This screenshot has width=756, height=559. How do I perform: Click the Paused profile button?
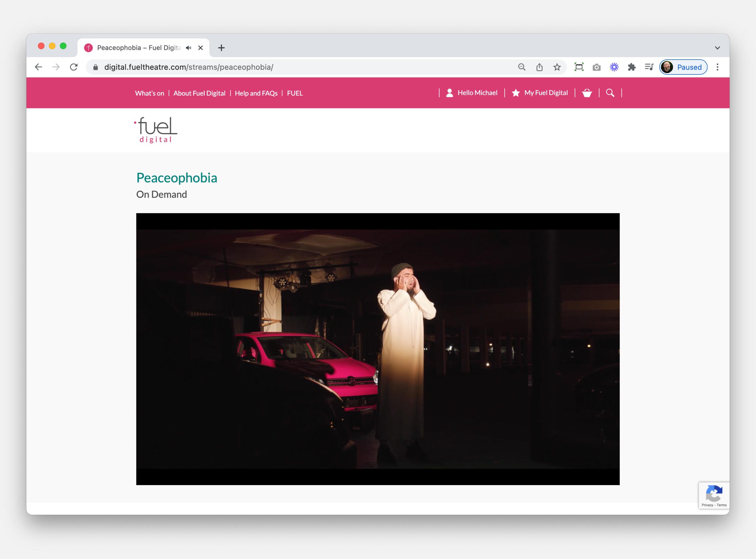(683, 67)
